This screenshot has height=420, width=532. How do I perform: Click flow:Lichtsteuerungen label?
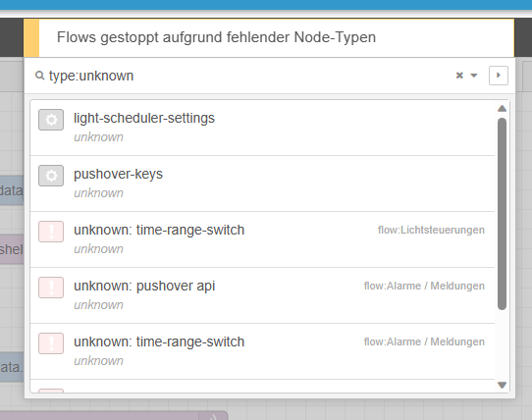[431, 230]
